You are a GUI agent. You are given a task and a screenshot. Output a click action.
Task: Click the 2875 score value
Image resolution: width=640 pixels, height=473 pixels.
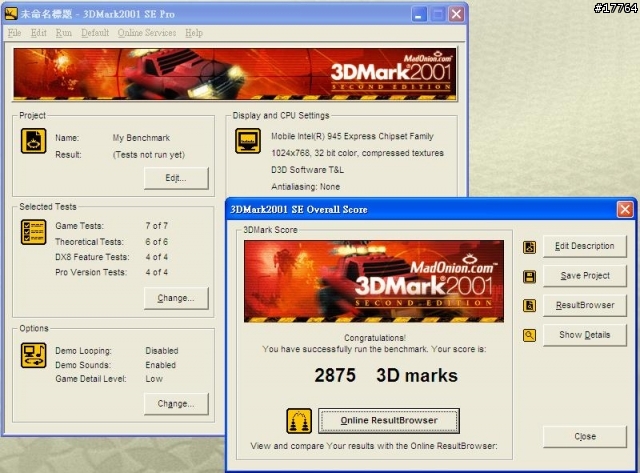[335, 375]
